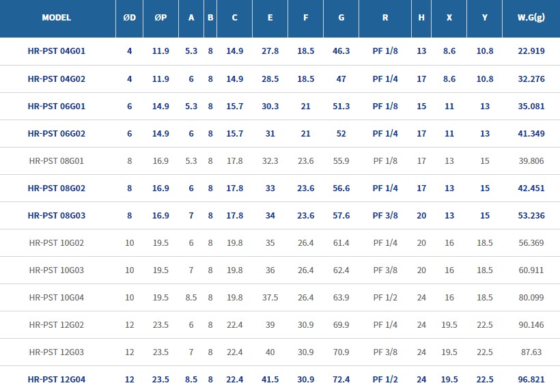Click the HR-PST 10G04 model name
This screenshot has height=392, width=560.
pyautogui.click(x=57, y=298)
